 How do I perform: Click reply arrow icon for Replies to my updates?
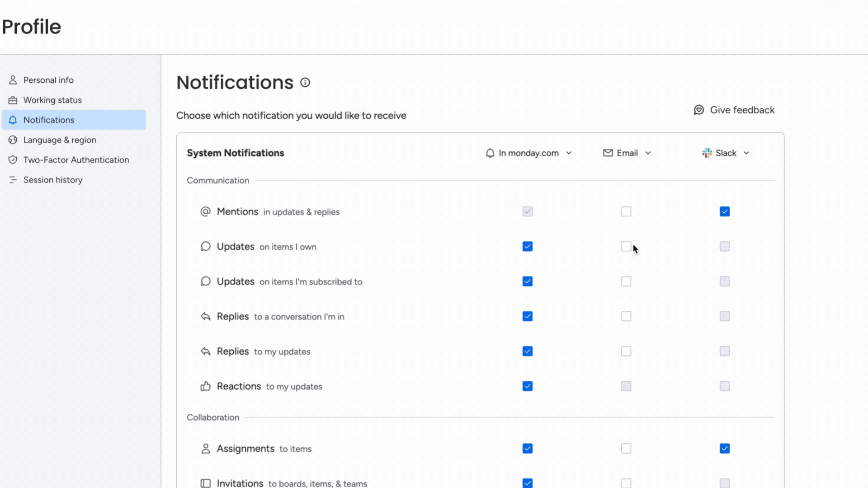pyautogui.click(x=205, y=351)
